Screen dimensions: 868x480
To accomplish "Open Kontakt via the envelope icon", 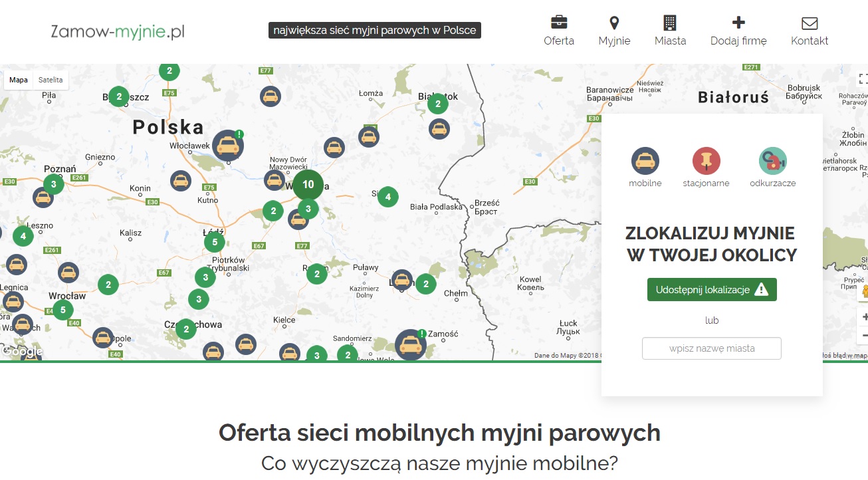I will [810, 23].
